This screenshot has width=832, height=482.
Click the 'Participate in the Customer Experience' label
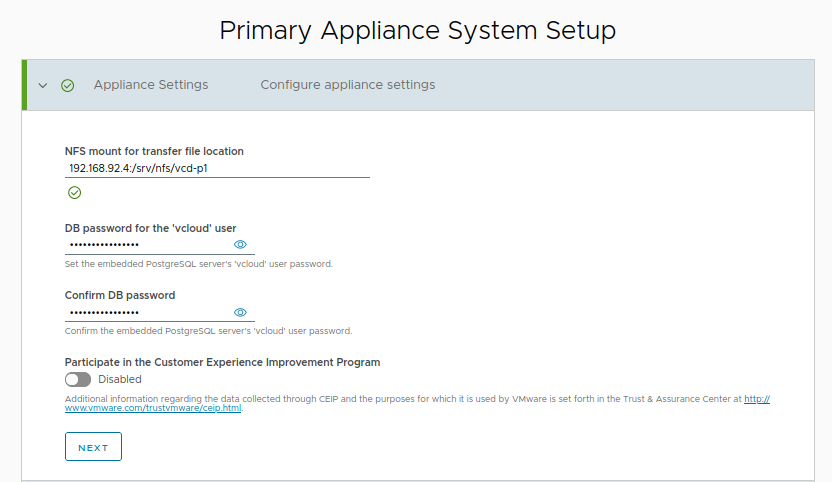222,362
